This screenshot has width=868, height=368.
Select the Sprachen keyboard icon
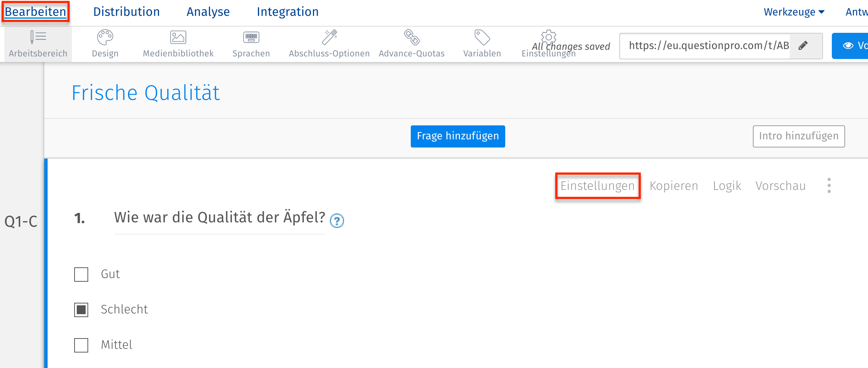click(x=251, y=37)
